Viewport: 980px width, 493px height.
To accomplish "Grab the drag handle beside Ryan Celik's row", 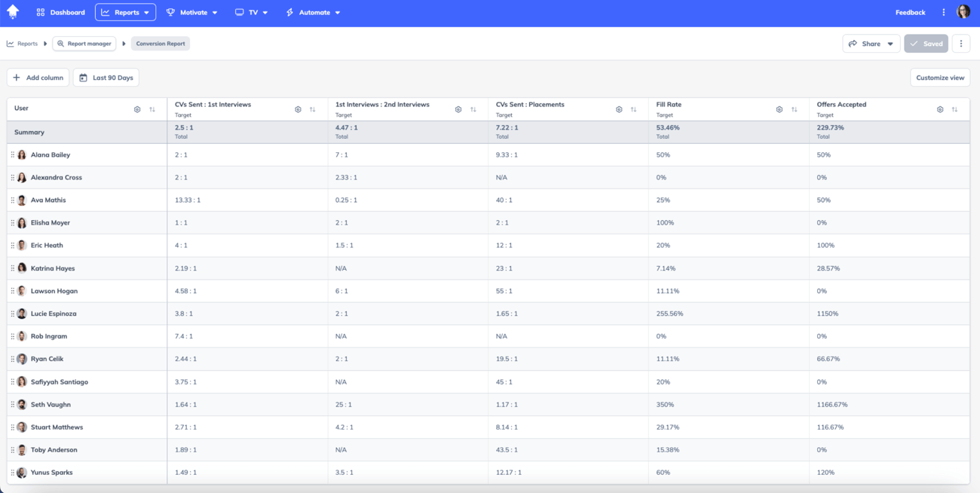I will point(13,359).
